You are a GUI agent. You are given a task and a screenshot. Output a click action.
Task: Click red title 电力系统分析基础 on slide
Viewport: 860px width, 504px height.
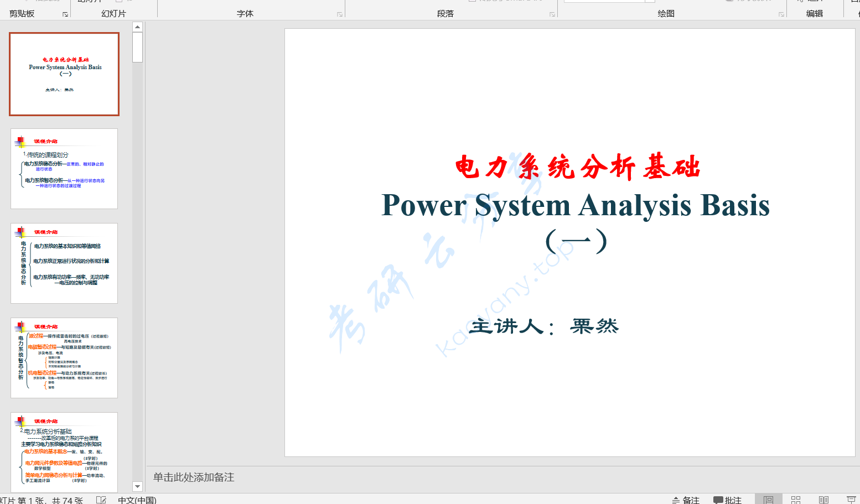click(x=578, y=167)
